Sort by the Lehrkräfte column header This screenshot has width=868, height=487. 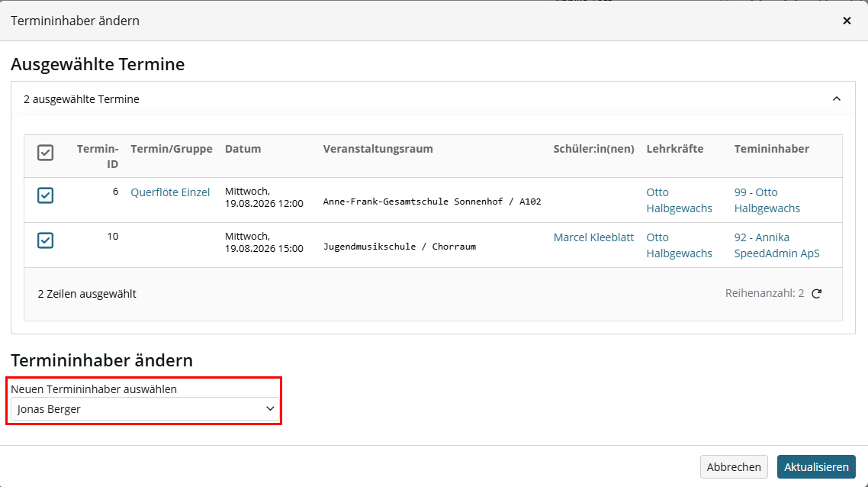tap(675, 149)
